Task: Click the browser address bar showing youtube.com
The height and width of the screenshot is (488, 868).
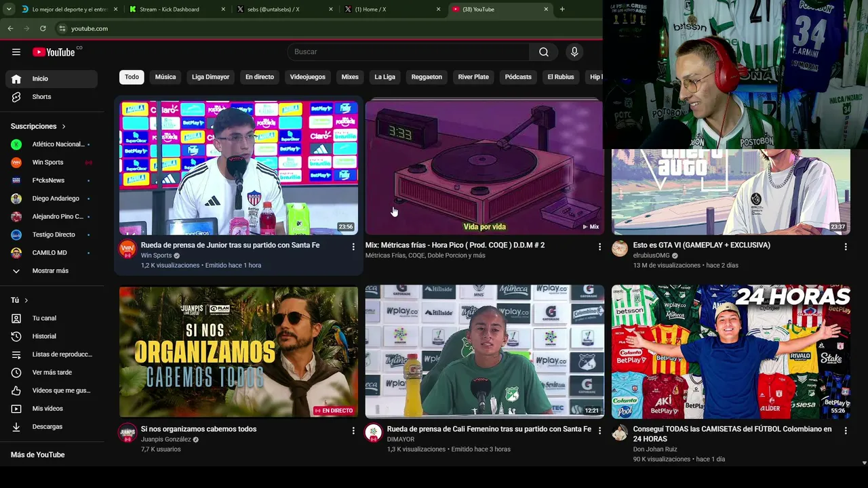Action: point(325,28)
